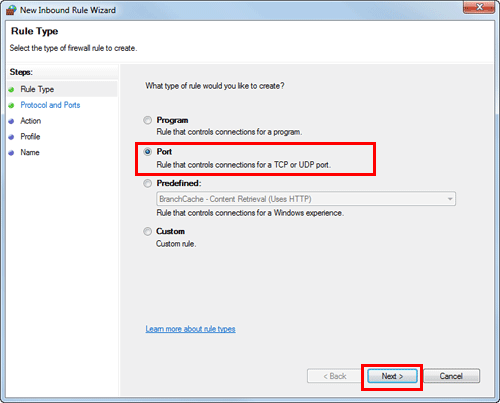
Task: Select Profile in Steps list
Action: coord(30,137)
